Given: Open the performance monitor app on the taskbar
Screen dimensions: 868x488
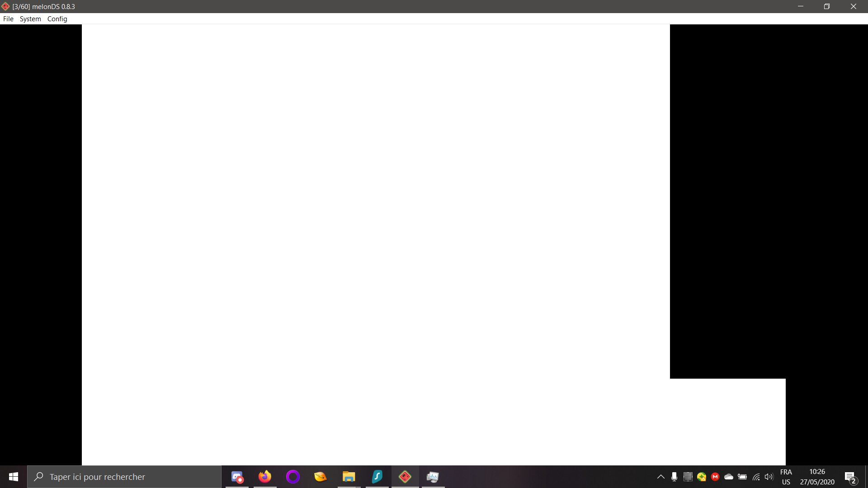Looking at the screenshot, I should click(433, 476).
